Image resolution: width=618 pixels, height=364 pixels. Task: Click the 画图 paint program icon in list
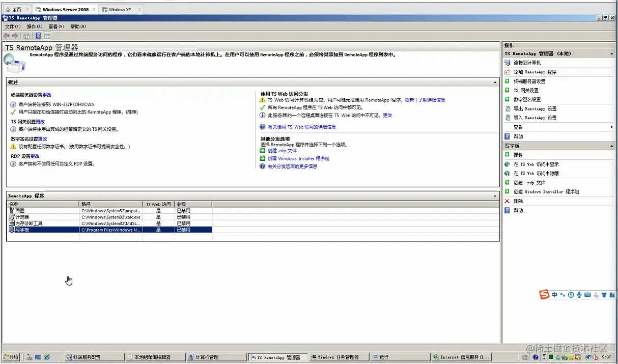11,210
